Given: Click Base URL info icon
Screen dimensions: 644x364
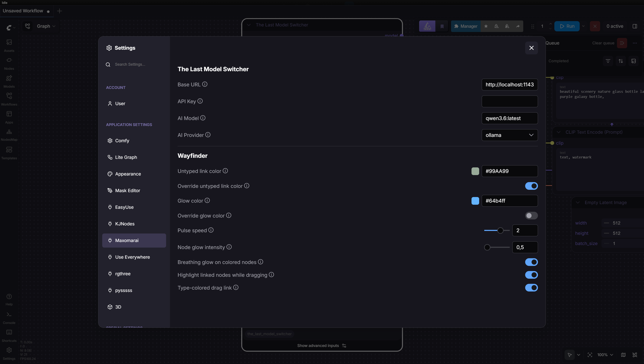Looking at the screenshot, I should (x=205, y=84).
